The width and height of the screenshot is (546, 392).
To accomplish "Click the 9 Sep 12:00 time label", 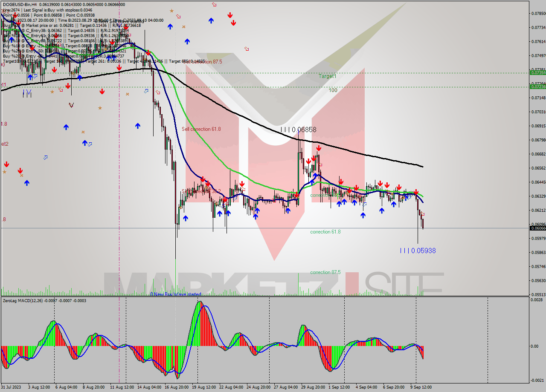I will click(421, 387).
